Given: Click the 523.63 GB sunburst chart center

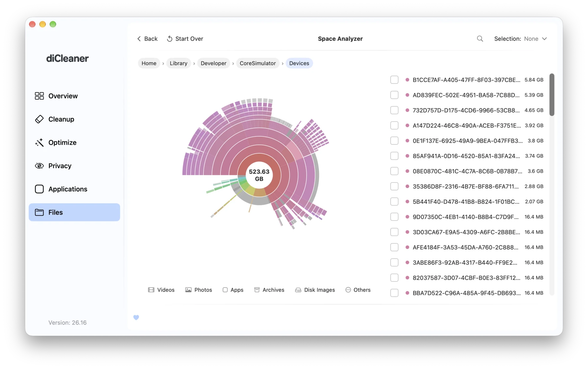Looking at the screenshot, I should pyautogui.click(x=259, y=175).
